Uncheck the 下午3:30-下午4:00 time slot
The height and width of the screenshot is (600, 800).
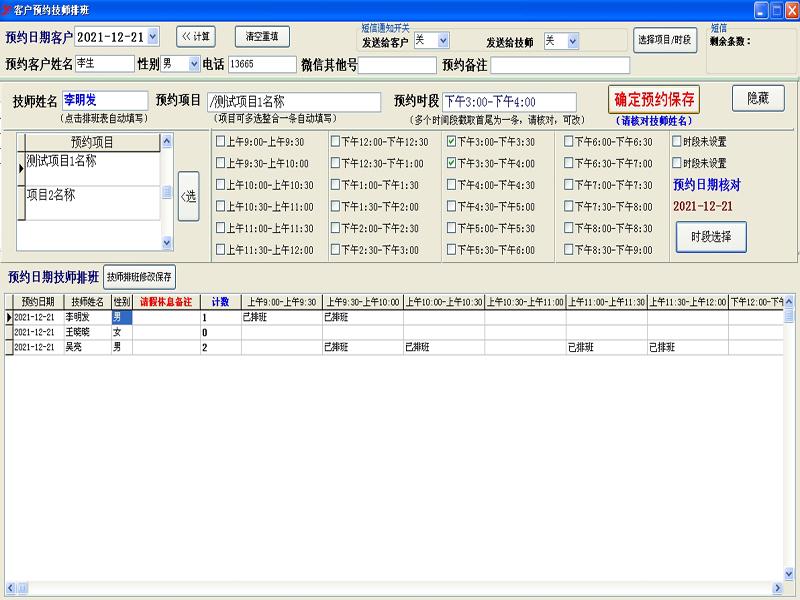(451, 163)
